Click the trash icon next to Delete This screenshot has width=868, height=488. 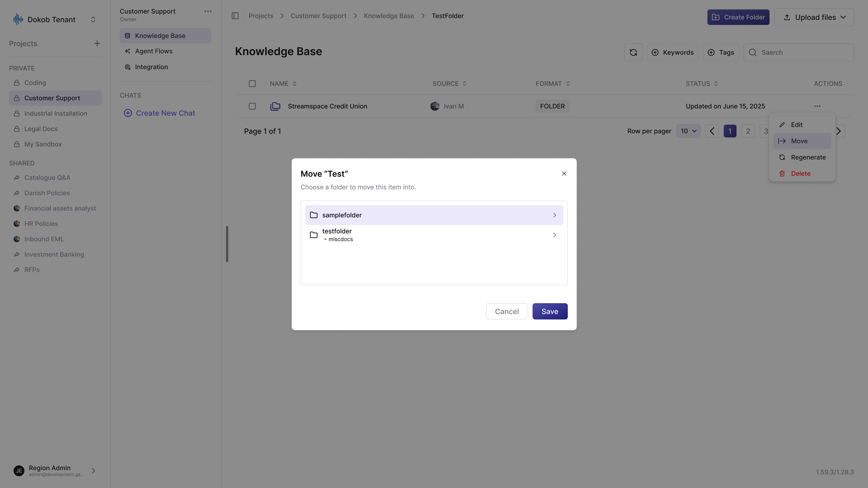pyautogui.click(x=782, y=174)
